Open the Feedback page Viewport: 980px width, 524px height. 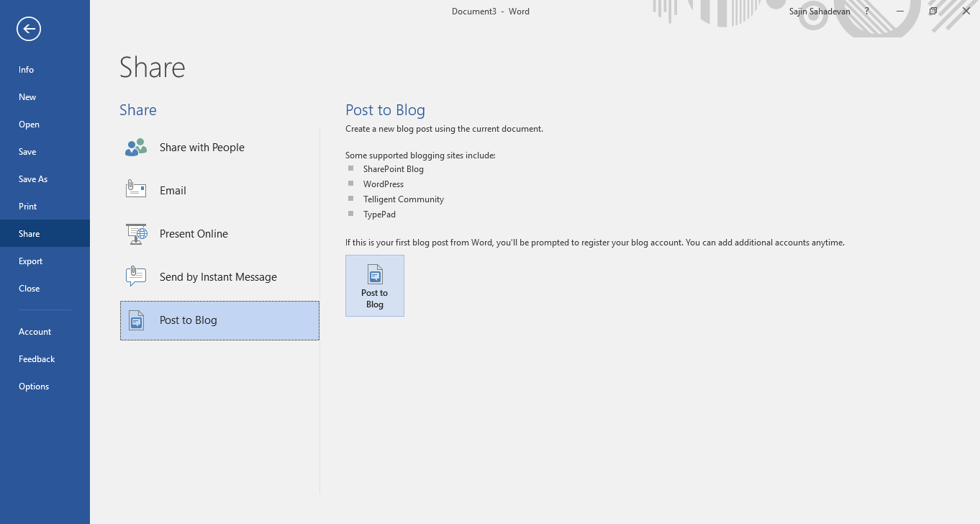pyautogui.click(x=45, y=359)
